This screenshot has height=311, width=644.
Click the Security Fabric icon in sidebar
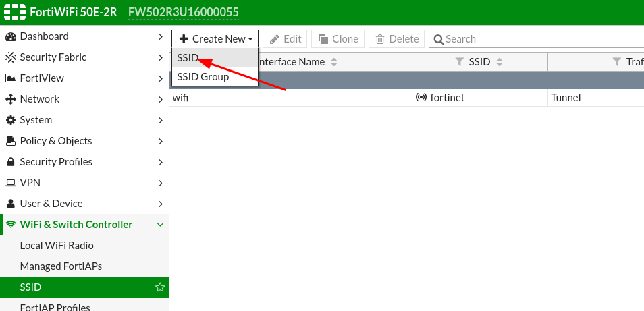pos(10,57)
